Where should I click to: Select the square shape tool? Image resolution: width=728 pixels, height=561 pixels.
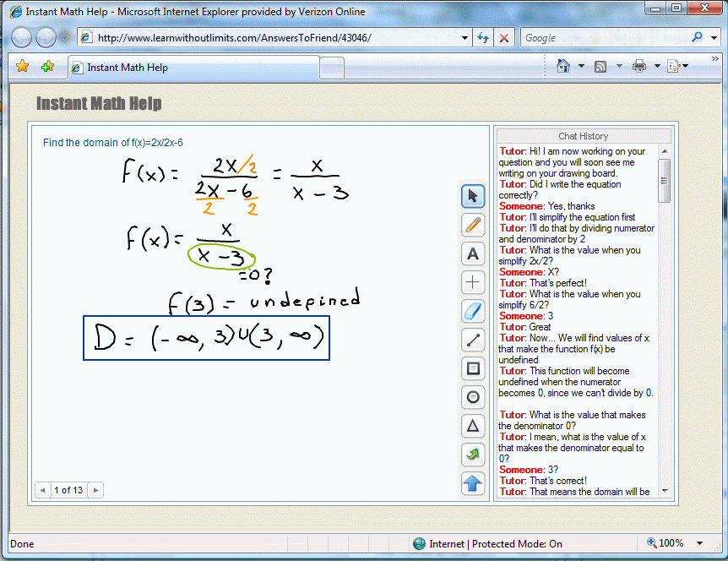473,368
